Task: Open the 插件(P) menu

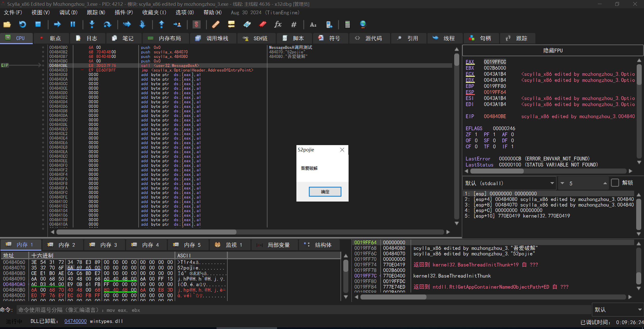Action: [124, 13]
